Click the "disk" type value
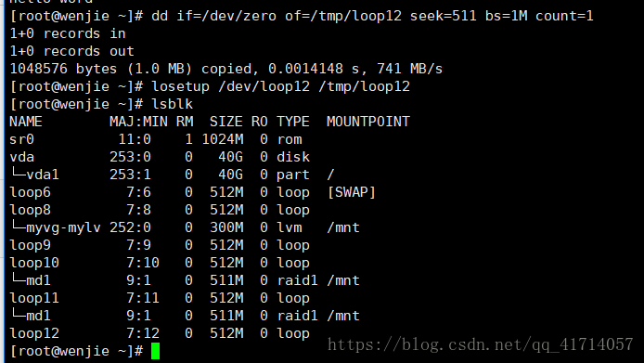644x363 pixels. (x=293, y=157)
